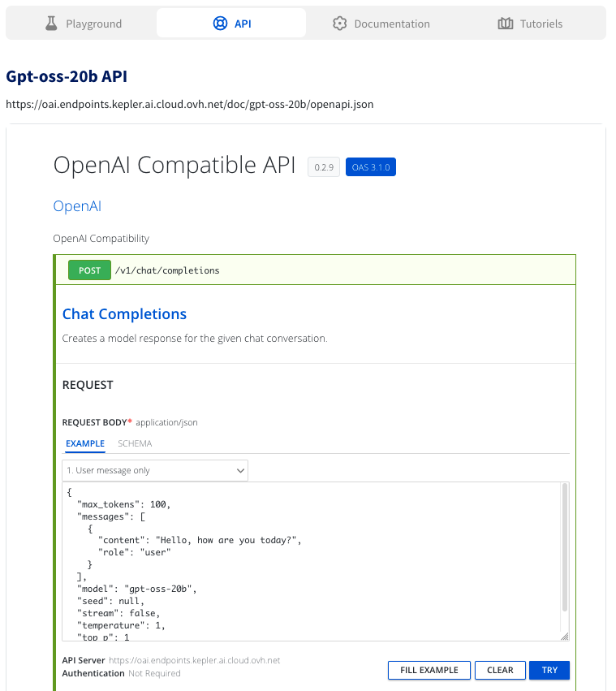Click the chevron on the example selector
616x691 pixels.
pyautogui.click(x=240, y=470)
